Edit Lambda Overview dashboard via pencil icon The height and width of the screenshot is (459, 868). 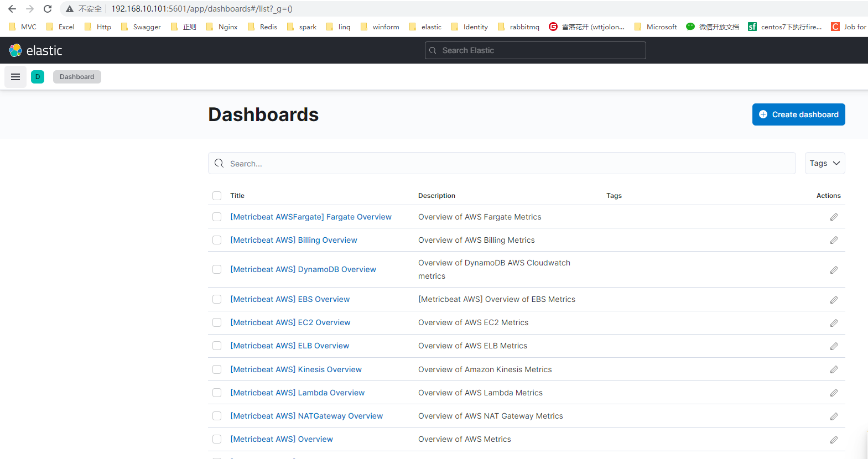click(x=834, y=393)
